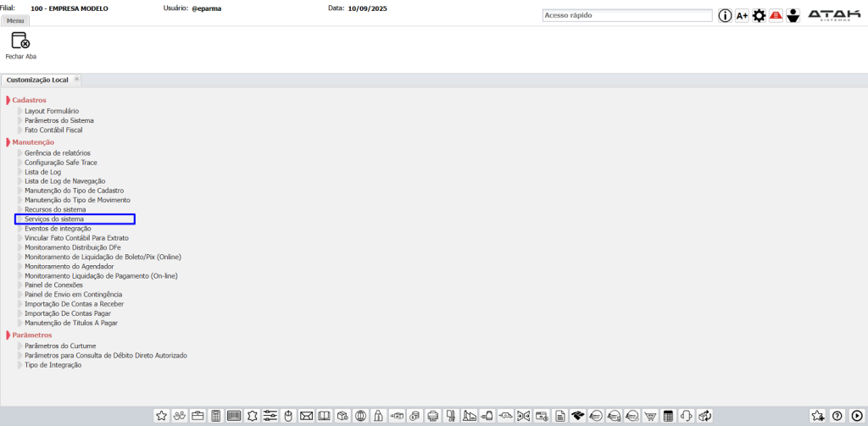Image resolution: width=868 pixels, height=426 pixels.
Task: Click the A+ font size icon
Action: 742,15
